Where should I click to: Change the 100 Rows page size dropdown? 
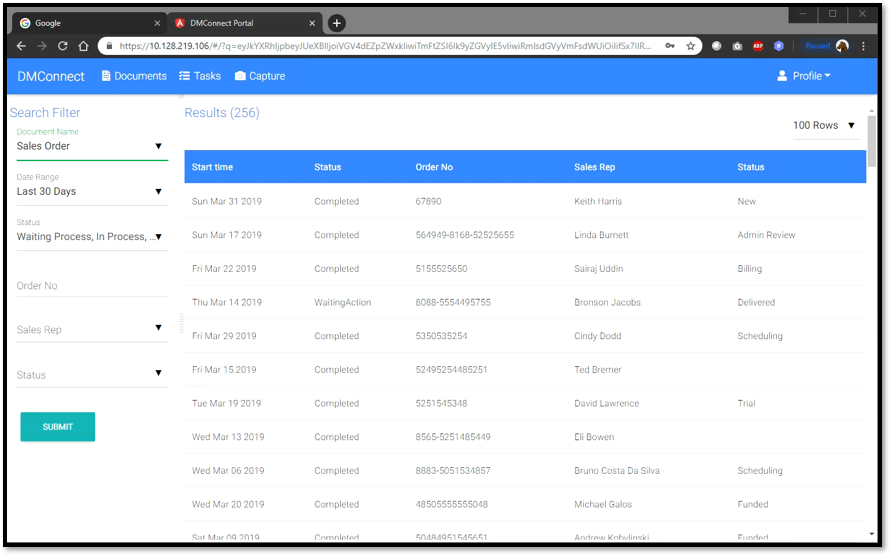[x=825, y=125]
